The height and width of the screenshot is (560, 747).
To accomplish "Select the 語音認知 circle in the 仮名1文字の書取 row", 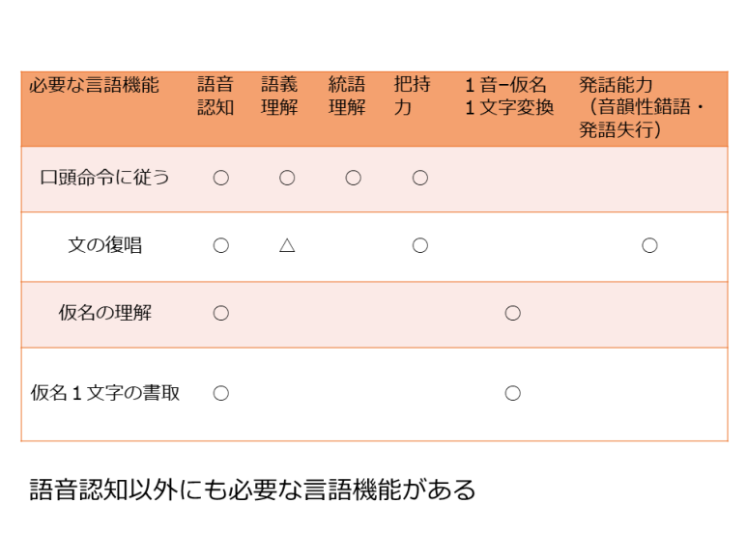I will 220,393.
